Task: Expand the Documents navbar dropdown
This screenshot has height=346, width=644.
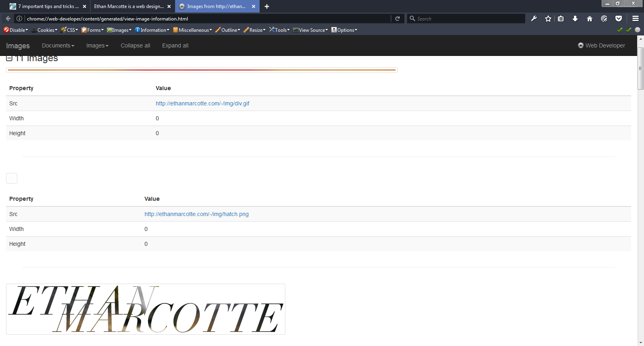Action: [x=58, y=45]
